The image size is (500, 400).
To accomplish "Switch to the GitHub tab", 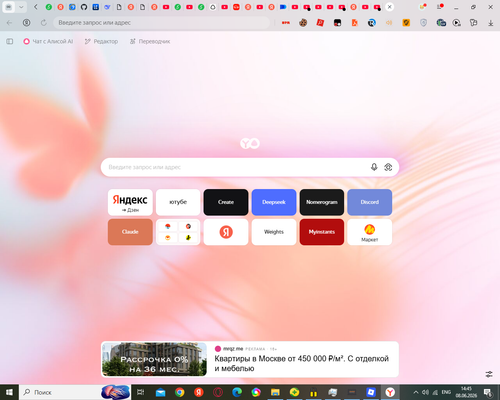I will (84, 7).
